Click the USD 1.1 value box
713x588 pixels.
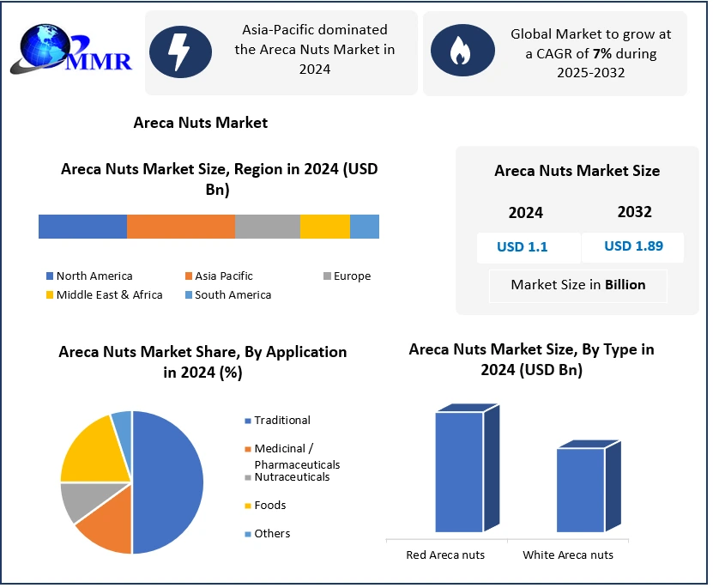522,248
